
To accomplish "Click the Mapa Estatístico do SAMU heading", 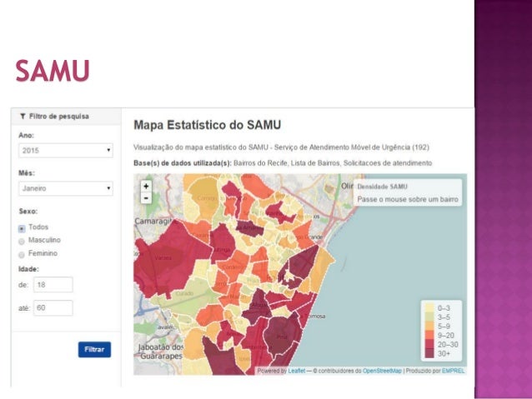I will (208, 125).
